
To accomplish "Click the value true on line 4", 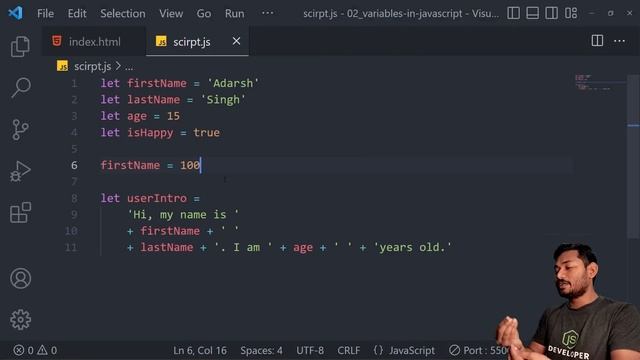I will pos(207,133).
